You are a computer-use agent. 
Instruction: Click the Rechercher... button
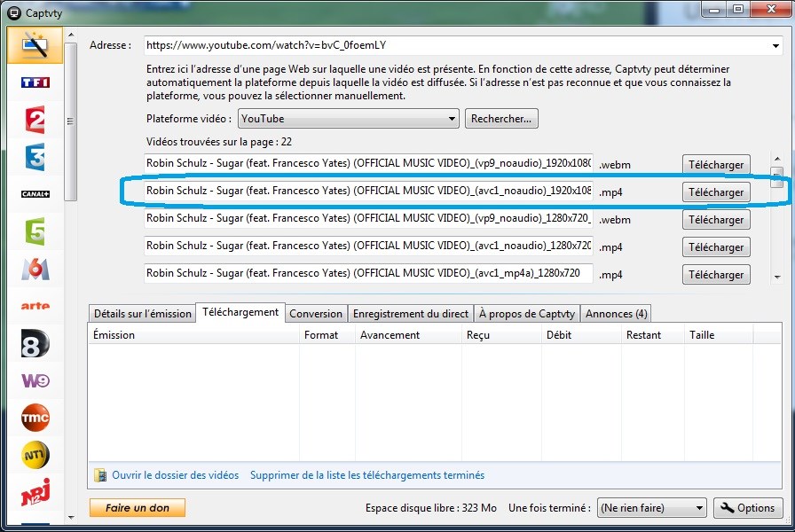[501, 119]
